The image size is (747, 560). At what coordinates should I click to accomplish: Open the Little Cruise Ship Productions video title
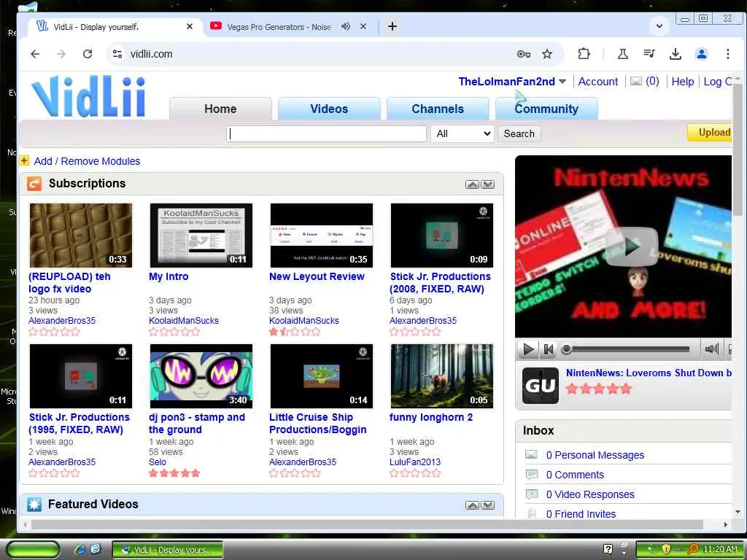coord(318,424)
